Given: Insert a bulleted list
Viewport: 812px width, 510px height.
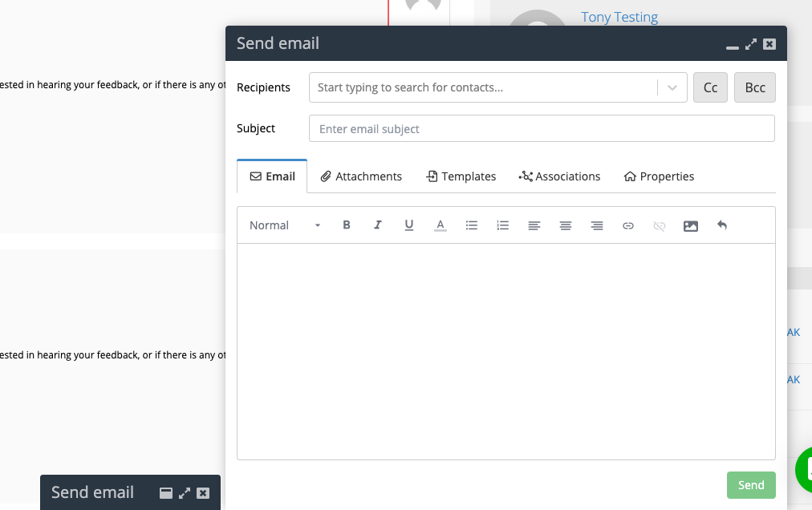Looking at the screenshot, I should pyautogui.click(x=471, y=225).
